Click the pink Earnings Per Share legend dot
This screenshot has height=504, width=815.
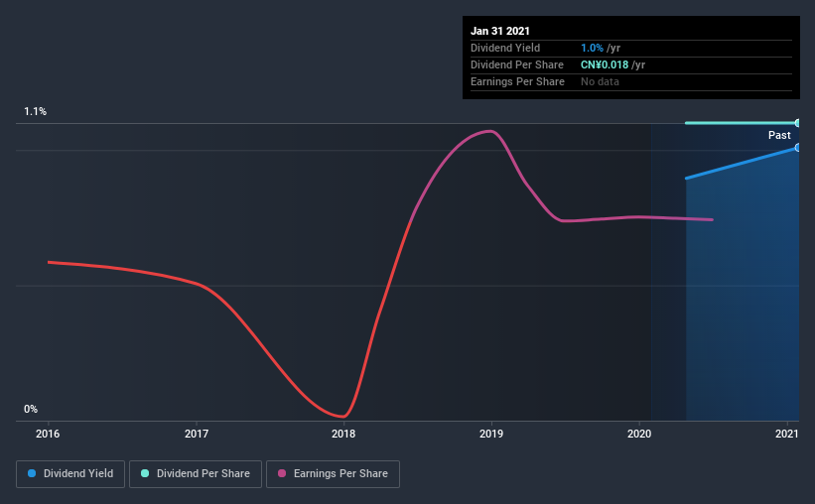[x=282, y=473]
